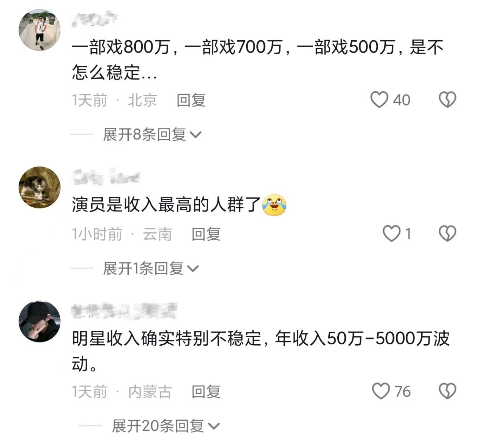Dislike the Yunnan comment via broken heart
Viewport: 479px width, 448px height.
447,234
